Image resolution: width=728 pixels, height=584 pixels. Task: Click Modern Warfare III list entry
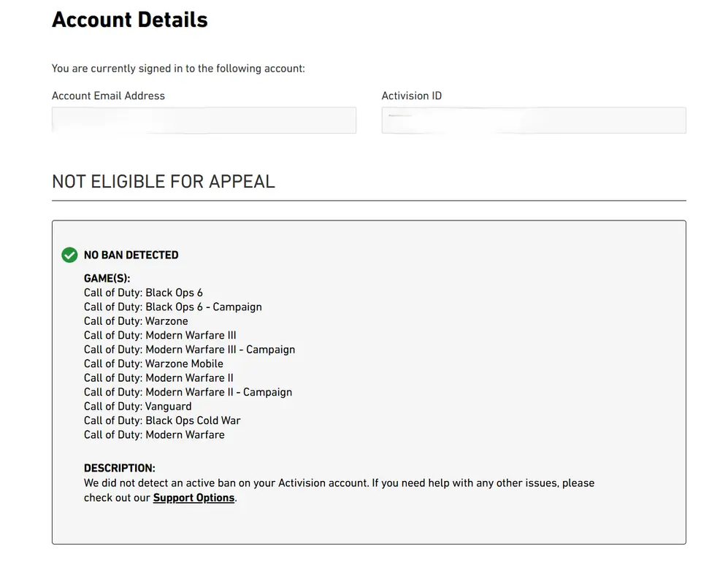160,336
